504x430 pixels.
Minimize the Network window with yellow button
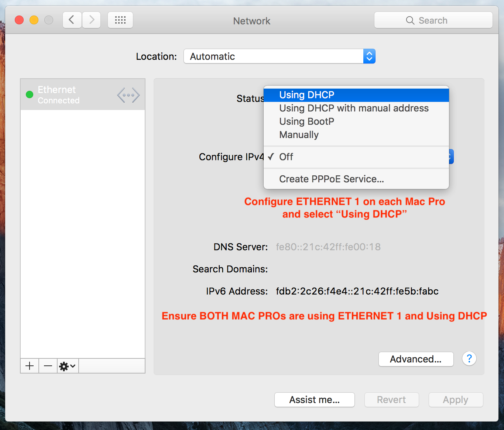(x=34, y=20)
